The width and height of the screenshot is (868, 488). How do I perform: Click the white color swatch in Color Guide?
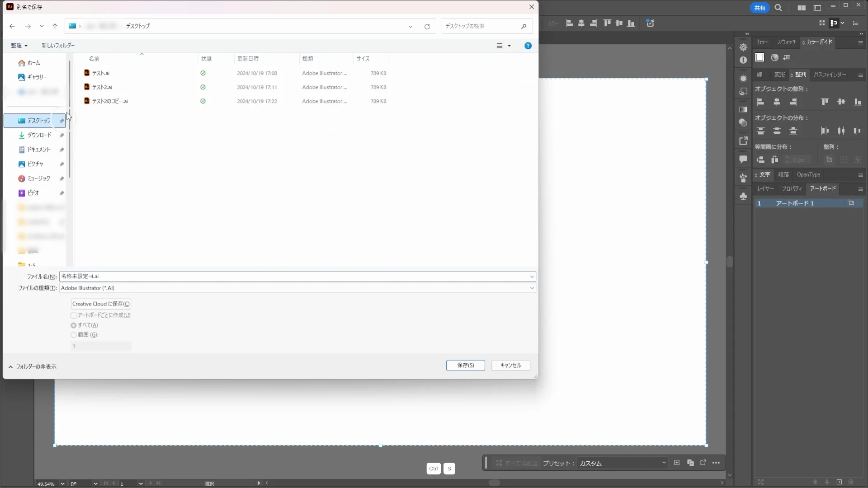pyautogui.click(x=759, y=57)
